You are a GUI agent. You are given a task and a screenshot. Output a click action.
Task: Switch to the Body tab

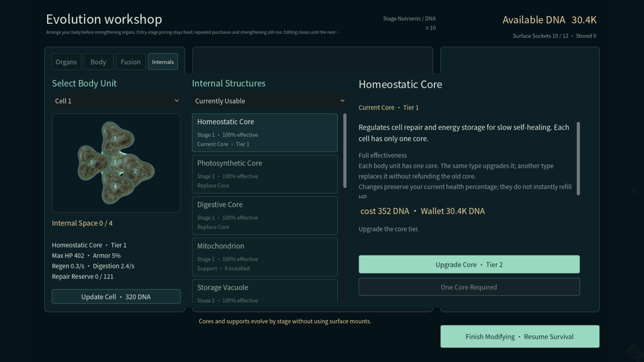tap(98, 62)
